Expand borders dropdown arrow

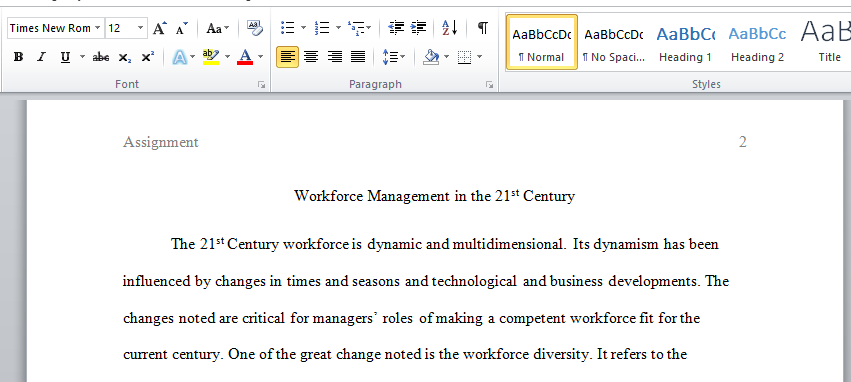pos(479,57)
